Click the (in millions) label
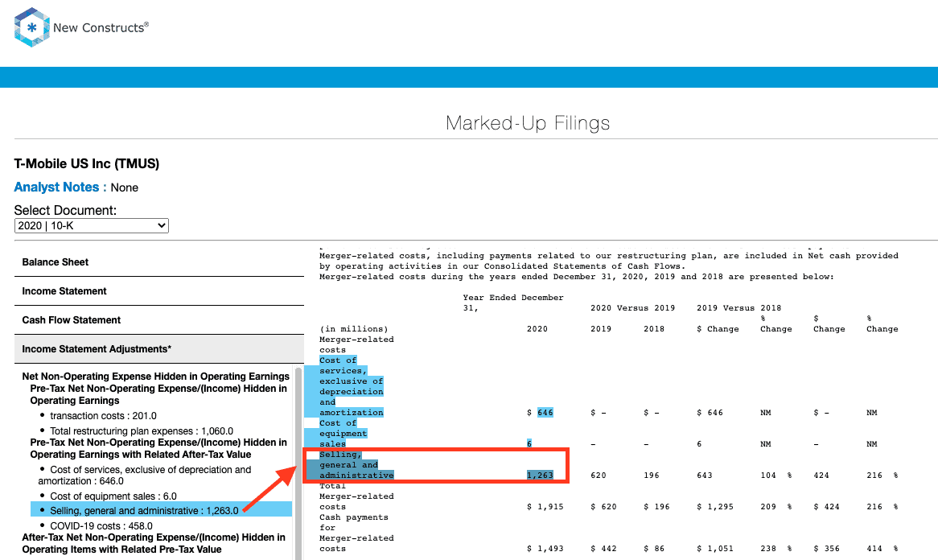 353,329
